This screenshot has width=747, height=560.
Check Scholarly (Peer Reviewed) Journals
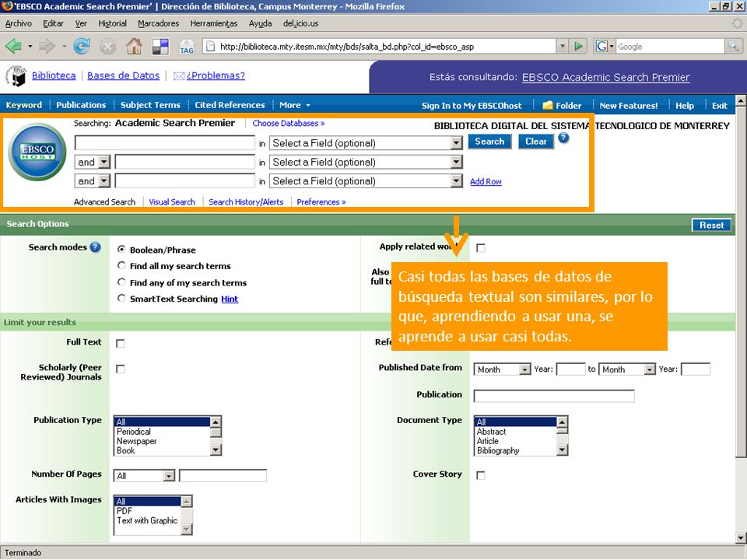(121, 369)
